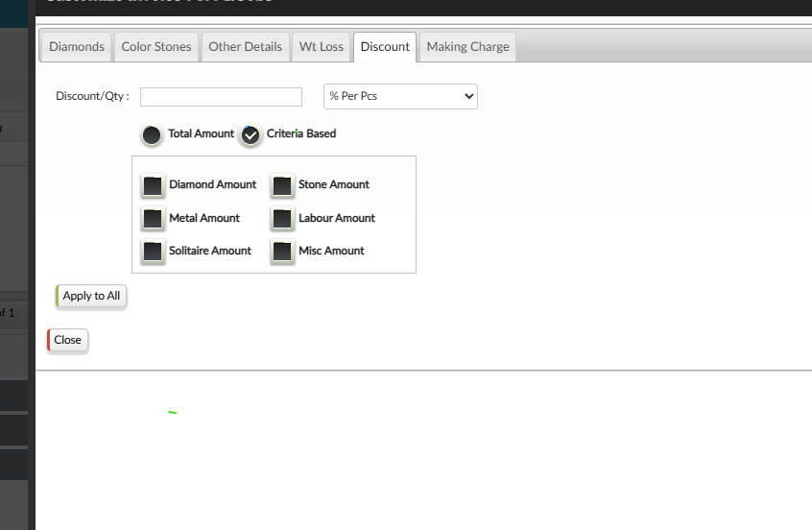Screen dimensions: 812x530
Task: Open the Color Stones tab
Action: coord(156,47)
